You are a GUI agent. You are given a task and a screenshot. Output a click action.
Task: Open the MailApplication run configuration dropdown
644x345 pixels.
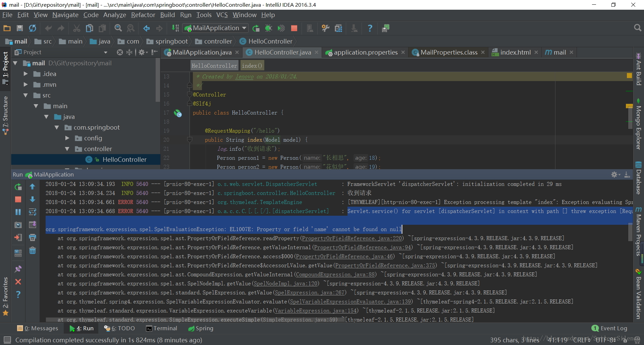click(x=215, y=28)
